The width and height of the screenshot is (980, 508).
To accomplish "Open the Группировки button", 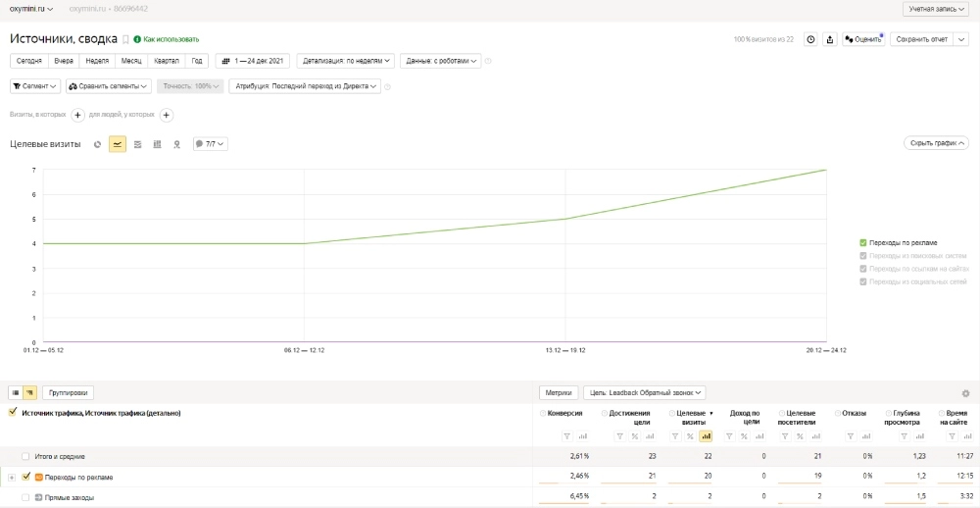I will [69, 393].
